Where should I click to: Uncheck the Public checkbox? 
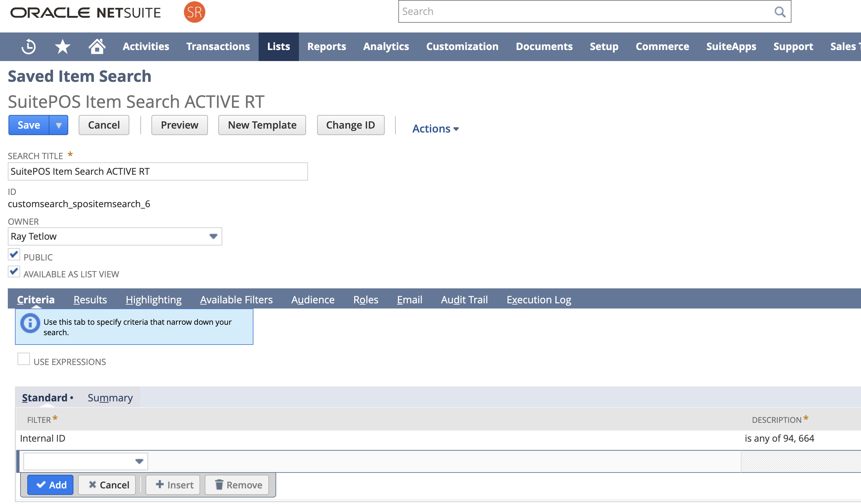pos(14,255)
